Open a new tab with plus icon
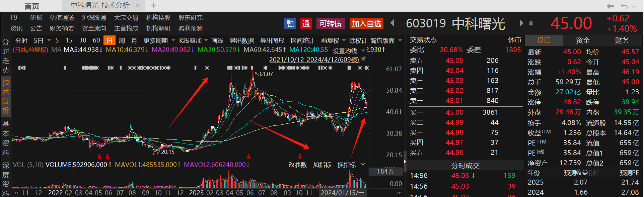 [153, 5]
